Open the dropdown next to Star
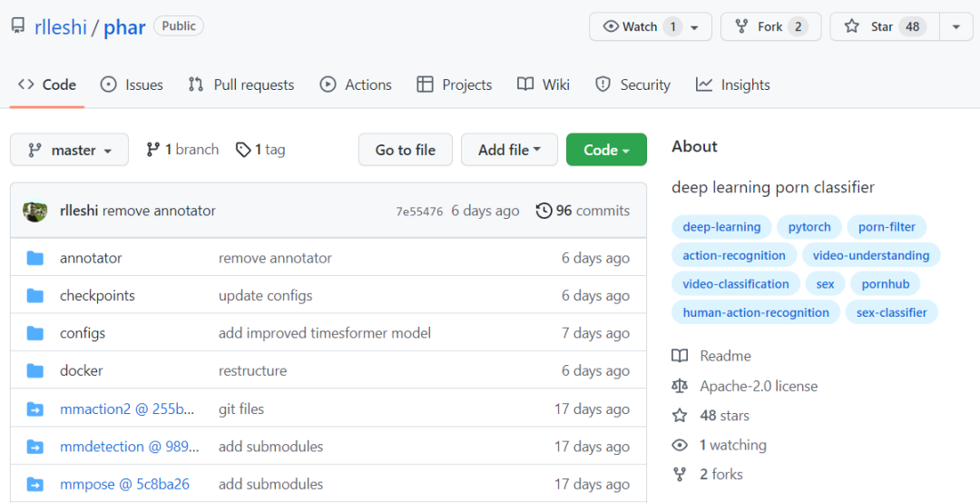Screen dimensions: 980x503 pyautogui.click(x=956, y=26)
